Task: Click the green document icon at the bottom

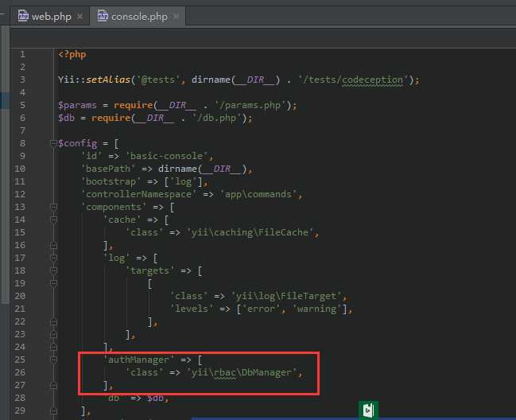Action: pyautogui.click(x=368, y=410)
